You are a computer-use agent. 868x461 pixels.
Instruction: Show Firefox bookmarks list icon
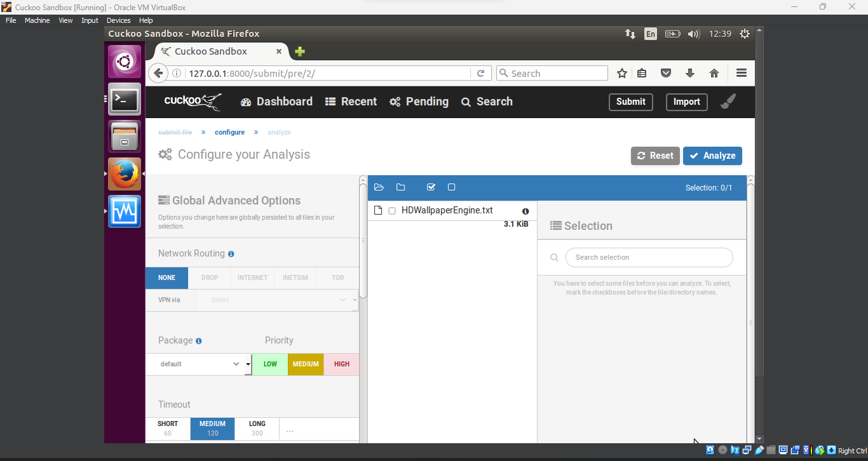point(642,73)
